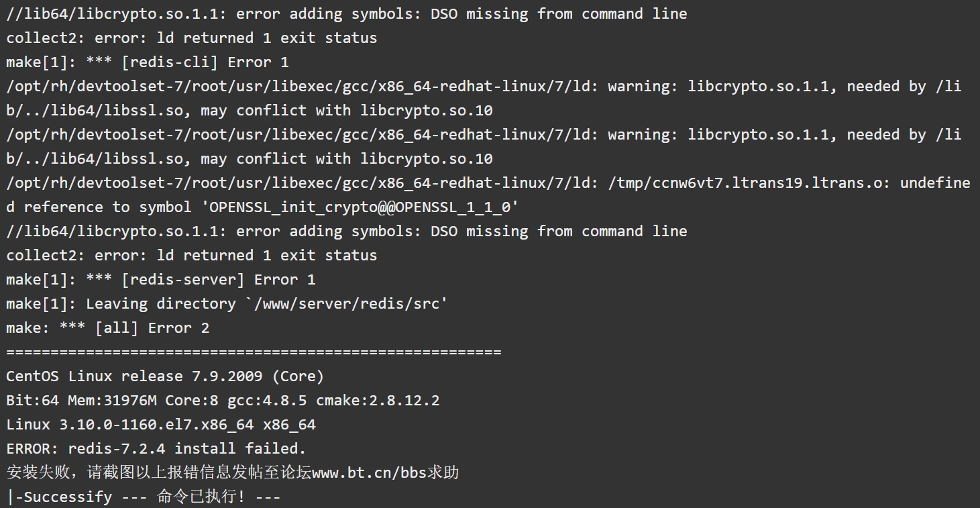Click the equals-sign separator line
The height and width of the screenshot is (508, 980).
click(254, 352)
